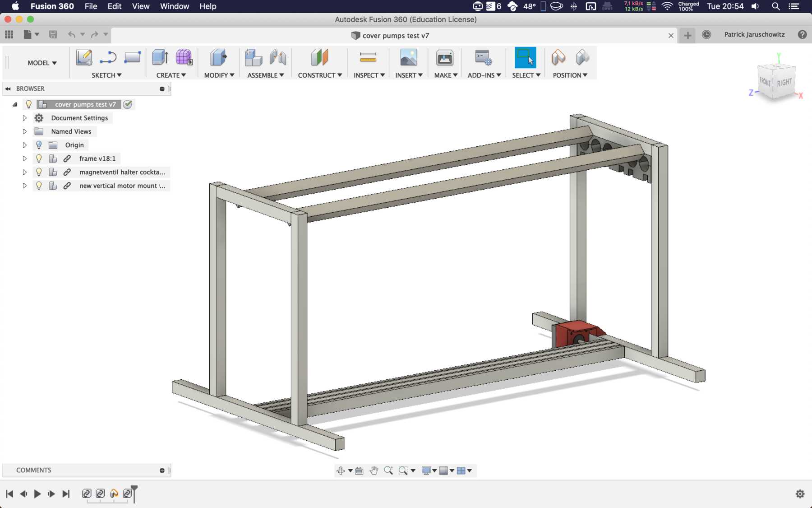Image resolution: width=812 pixels, height=508 pixels.
Task: Click the Redo arrow icon
Action: click(x=94, y=34)
